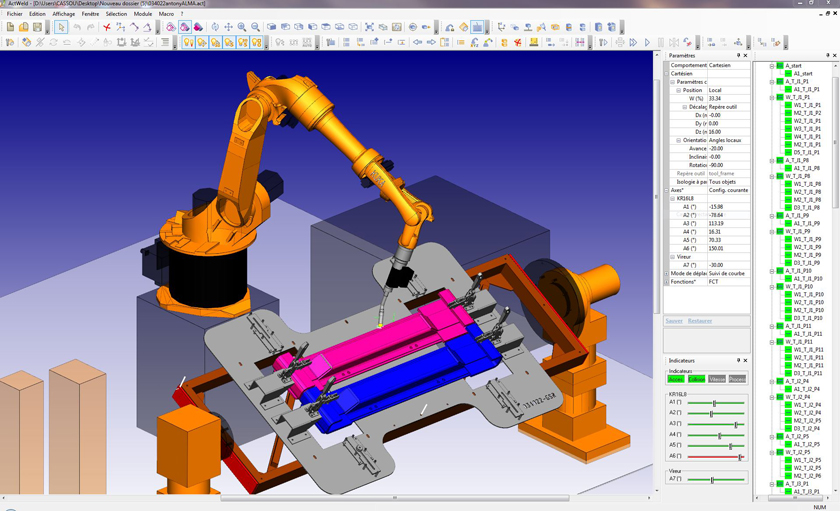
Task: Collapse the A_T_J1_P8 tree node
Action: (x=772, y=161)
